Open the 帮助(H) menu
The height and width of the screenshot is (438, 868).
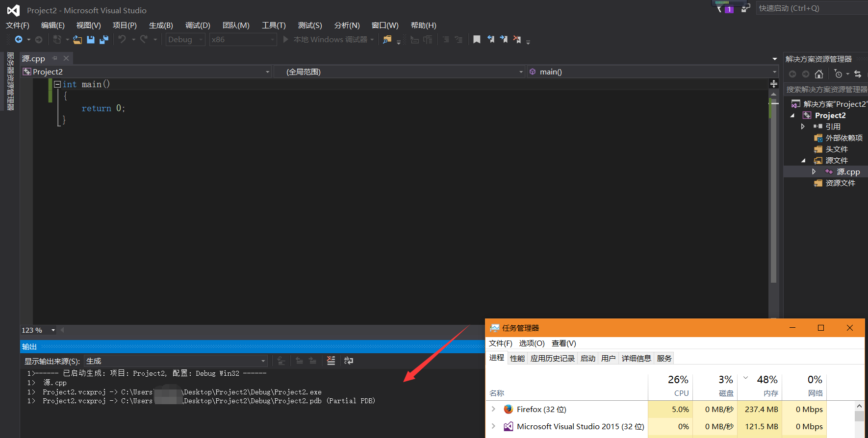[x=423, y=25]
